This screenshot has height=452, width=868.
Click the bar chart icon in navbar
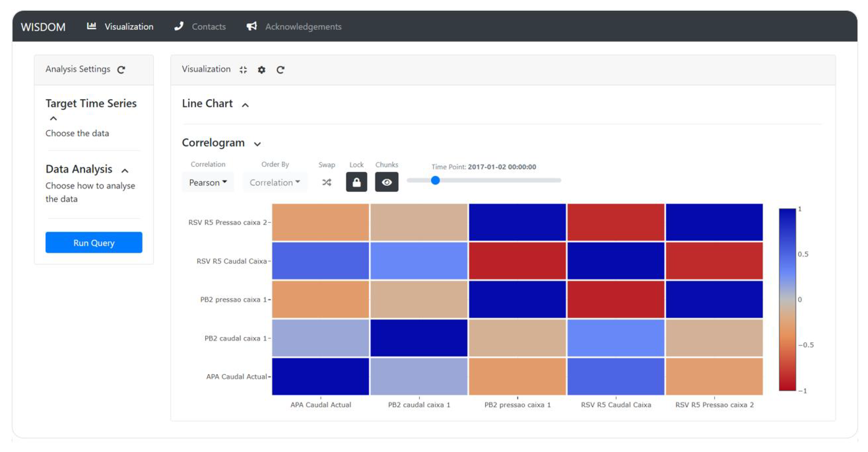[92, 26]
